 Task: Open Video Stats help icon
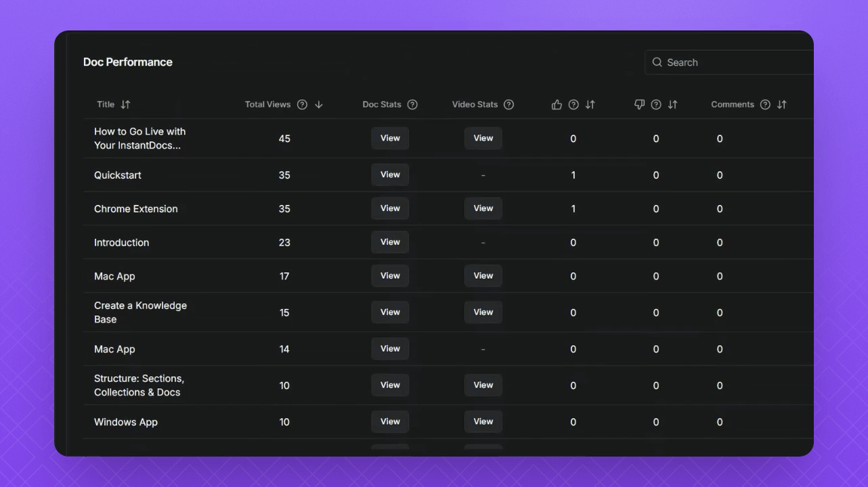509,104
